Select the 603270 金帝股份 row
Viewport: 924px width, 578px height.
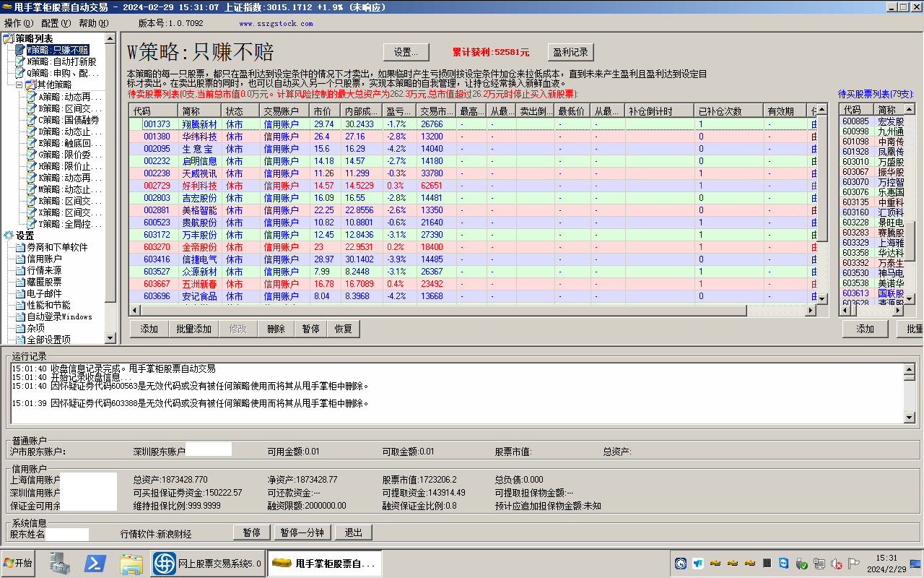click(x=199, y=247)
